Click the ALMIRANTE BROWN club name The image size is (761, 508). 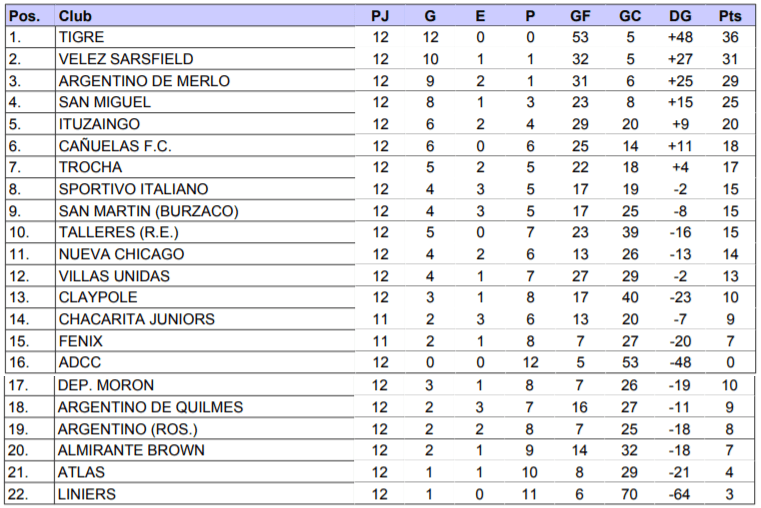click(132, 450)
